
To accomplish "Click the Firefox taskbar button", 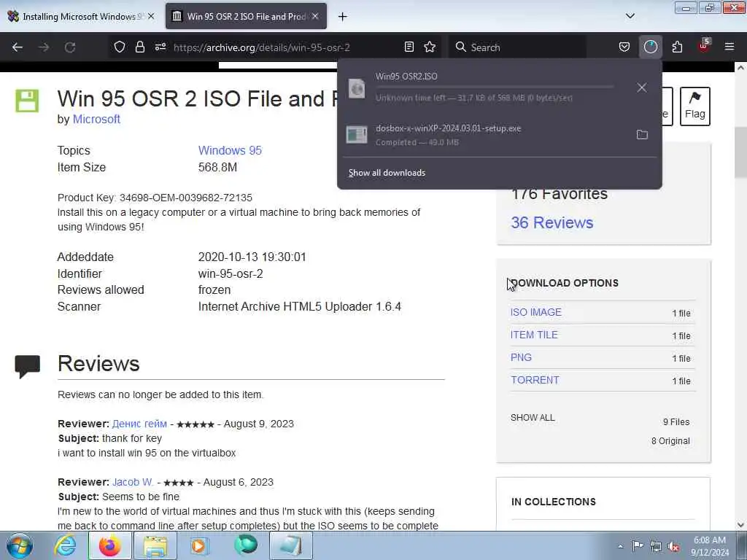I will [110, 545].
